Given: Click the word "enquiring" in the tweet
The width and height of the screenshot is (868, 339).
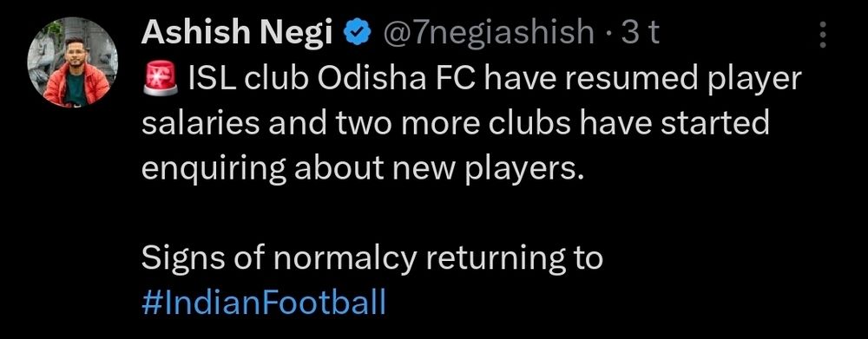Looking at the screenshot, I should [x=214, y=171].
